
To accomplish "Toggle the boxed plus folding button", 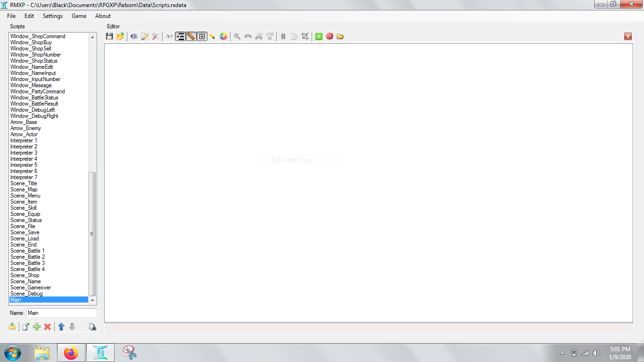I will tap(202, 36).
